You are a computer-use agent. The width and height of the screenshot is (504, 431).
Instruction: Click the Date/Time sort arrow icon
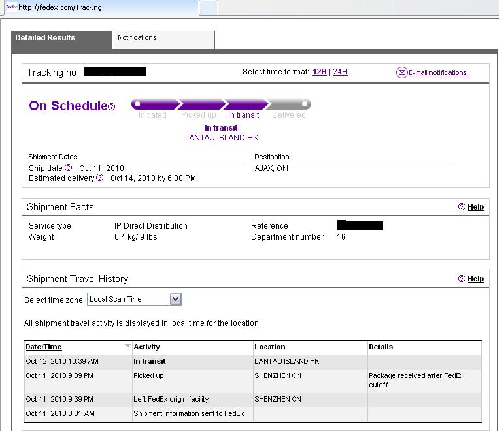tap(127, 347)
